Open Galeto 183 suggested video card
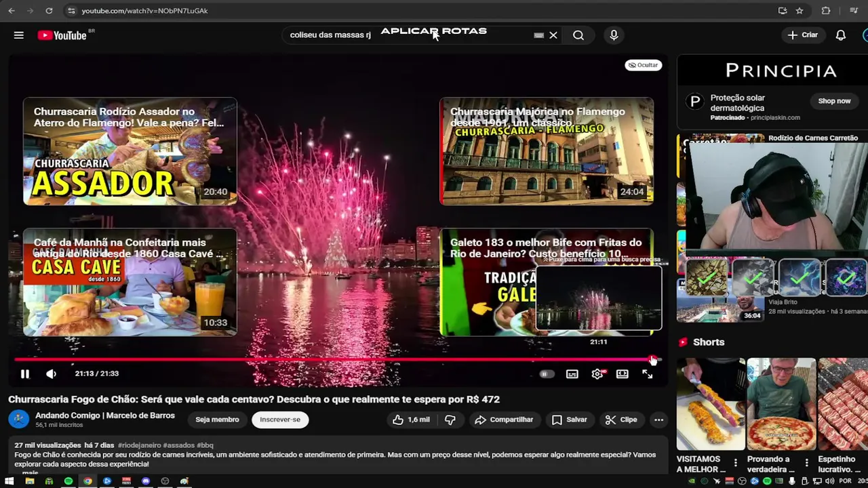 488,282
